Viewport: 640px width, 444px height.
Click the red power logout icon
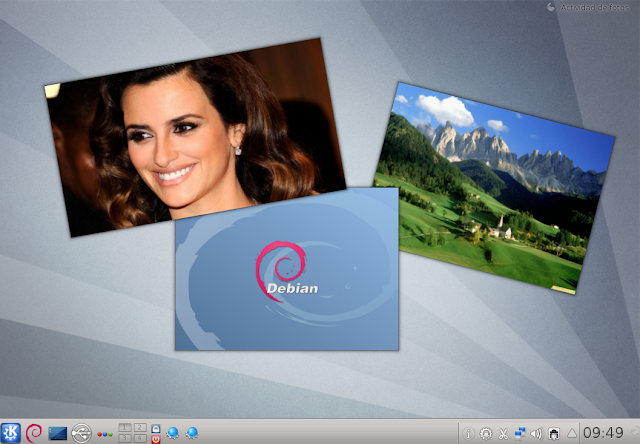(156, 439)
